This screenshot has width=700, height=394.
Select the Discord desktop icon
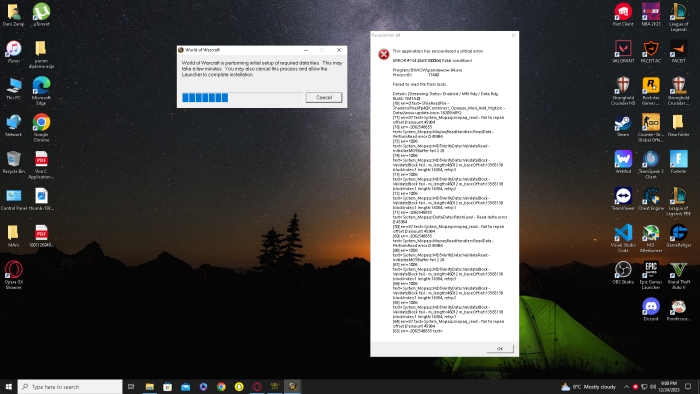pyautogui.click(x=650, y=310)
